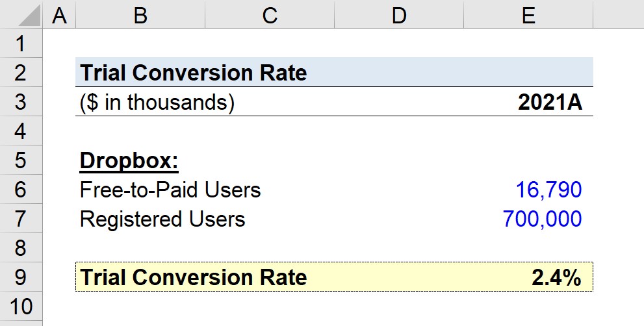Select row 8 header
Image resolution: width=644 pixels, height=326 pixels.
[x=21, y=247]
